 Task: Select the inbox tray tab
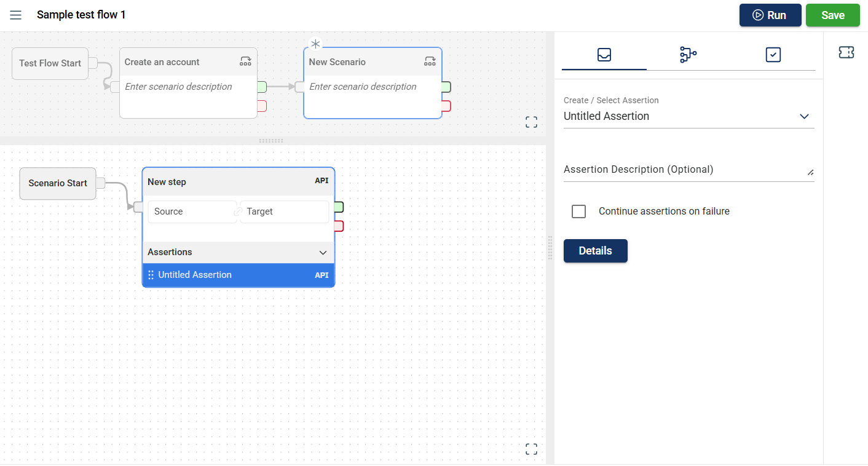tap(604, 55)
